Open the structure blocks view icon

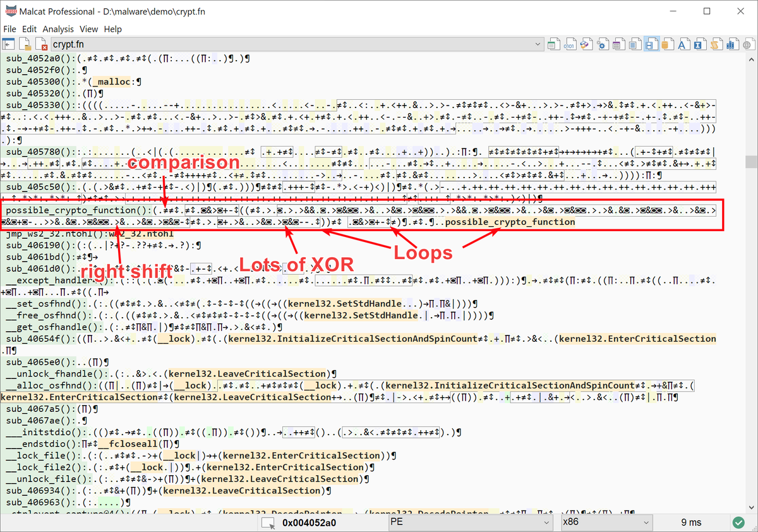586,44
